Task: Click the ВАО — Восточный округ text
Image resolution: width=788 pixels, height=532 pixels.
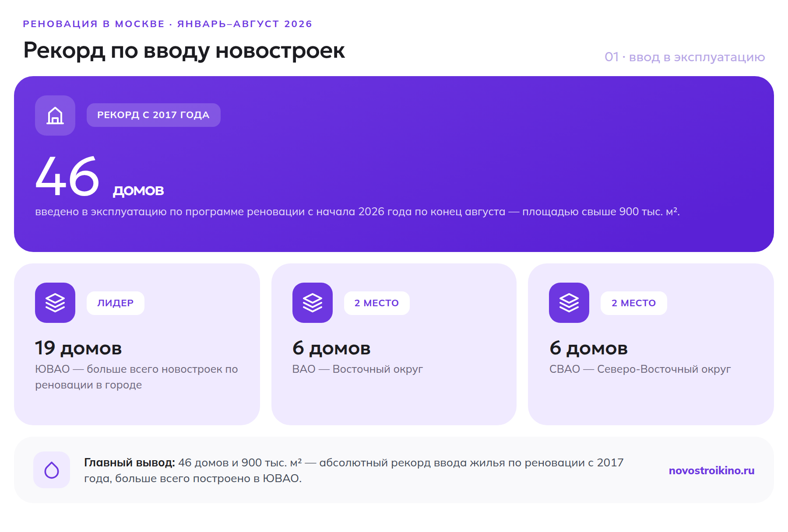Action: pos(358,369)
